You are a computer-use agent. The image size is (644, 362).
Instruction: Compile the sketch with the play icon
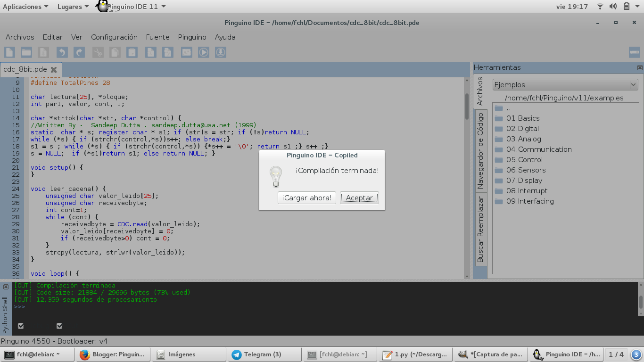click(204, 52)
